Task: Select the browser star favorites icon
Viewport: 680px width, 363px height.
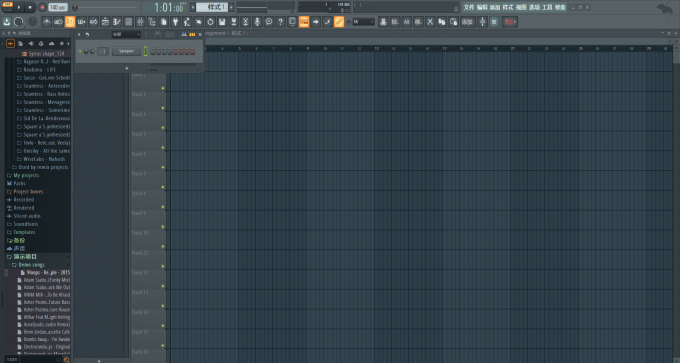Action: click(x=62, y=43)
